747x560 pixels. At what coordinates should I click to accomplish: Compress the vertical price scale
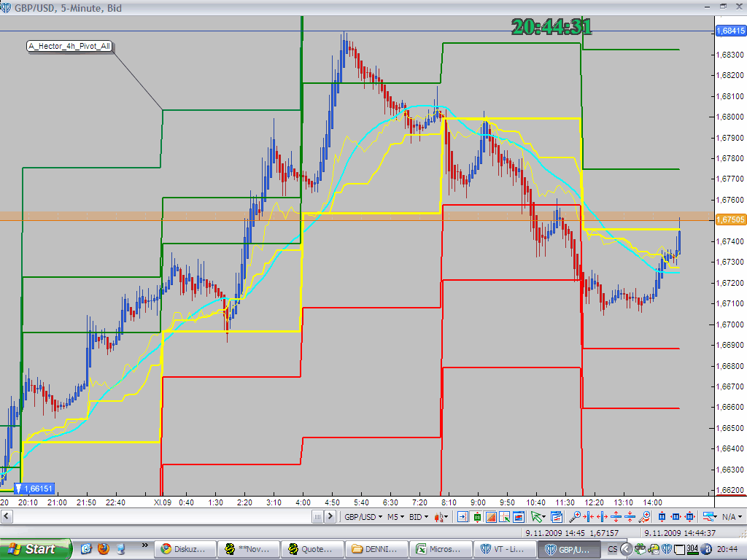630,517
